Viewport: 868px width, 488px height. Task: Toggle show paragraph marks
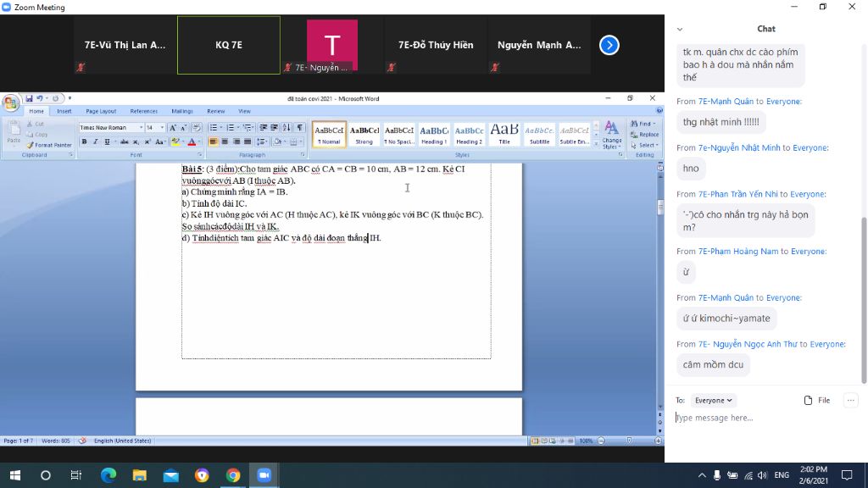[299, 128]
